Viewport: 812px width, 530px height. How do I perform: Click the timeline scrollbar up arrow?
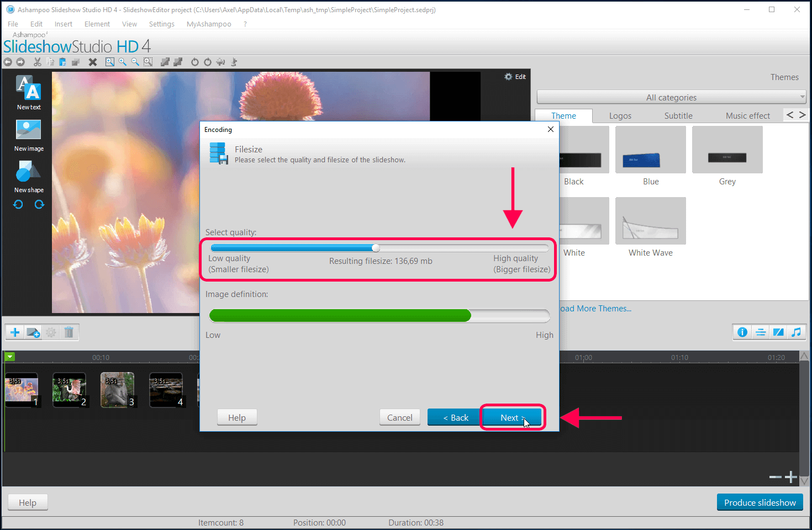[804, 356]
